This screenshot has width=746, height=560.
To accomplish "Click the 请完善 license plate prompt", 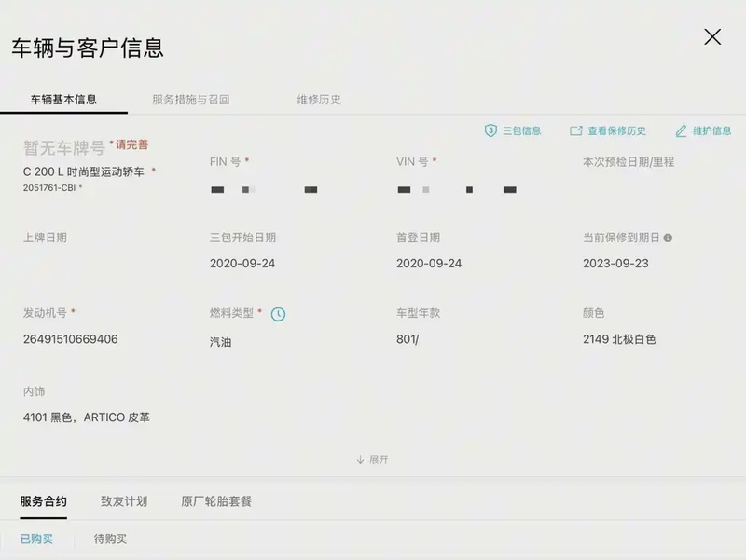I will click(131, 144).
